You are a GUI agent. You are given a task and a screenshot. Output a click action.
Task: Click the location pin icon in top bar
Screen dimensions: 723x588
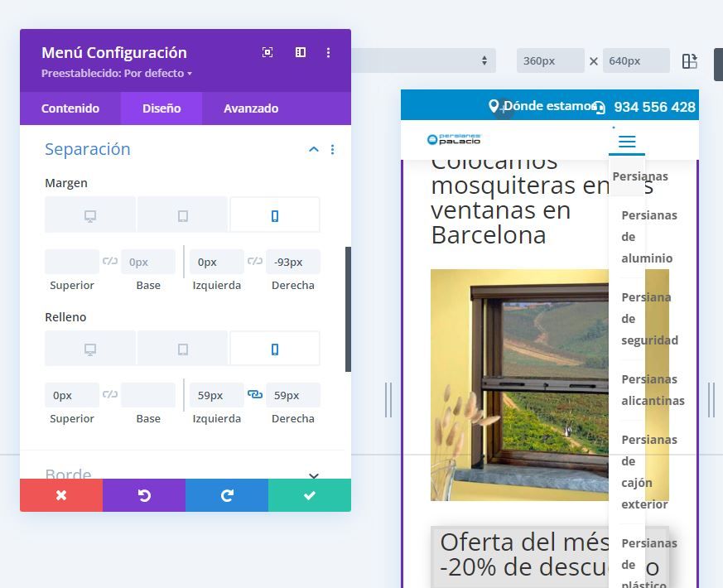pos(494,106)
